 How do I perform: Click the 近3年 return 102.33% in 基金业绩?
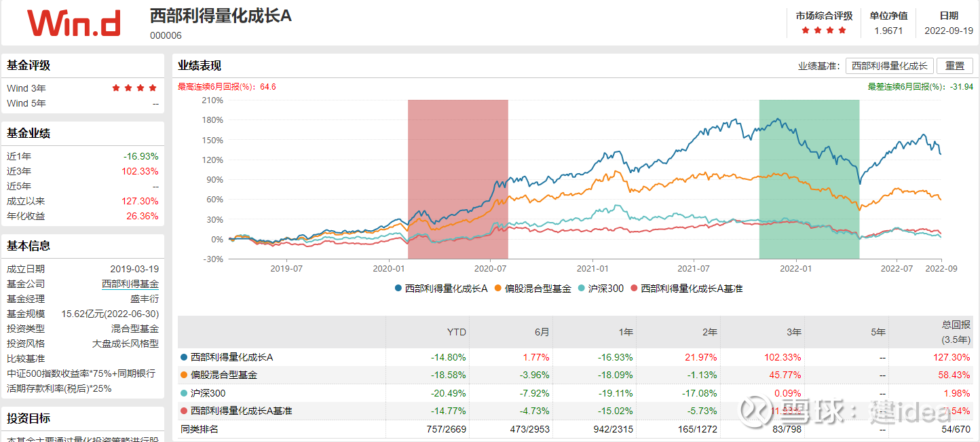coord(140,171)
